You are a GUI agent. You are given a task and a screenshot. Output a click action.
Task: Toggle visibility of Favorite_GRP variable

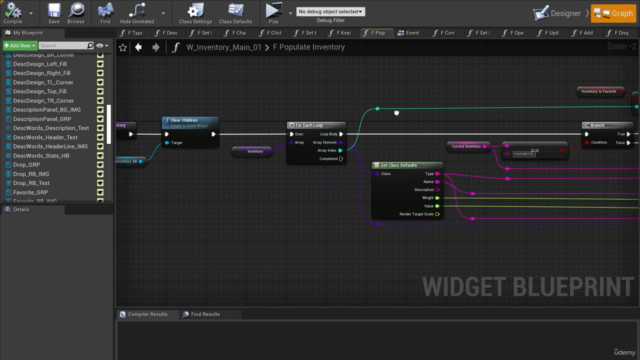point(100,192)
